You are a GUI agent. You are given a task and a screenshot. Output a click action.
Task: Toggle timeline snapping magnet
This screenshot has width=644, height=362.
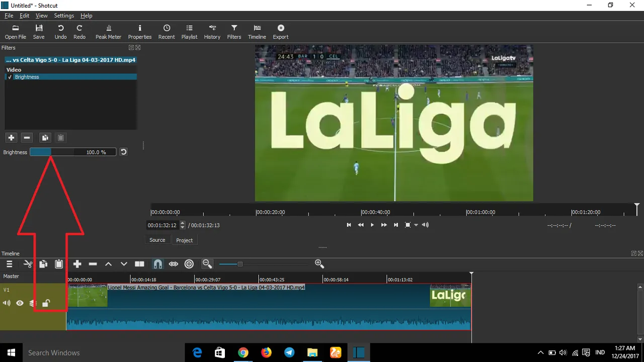157,264
